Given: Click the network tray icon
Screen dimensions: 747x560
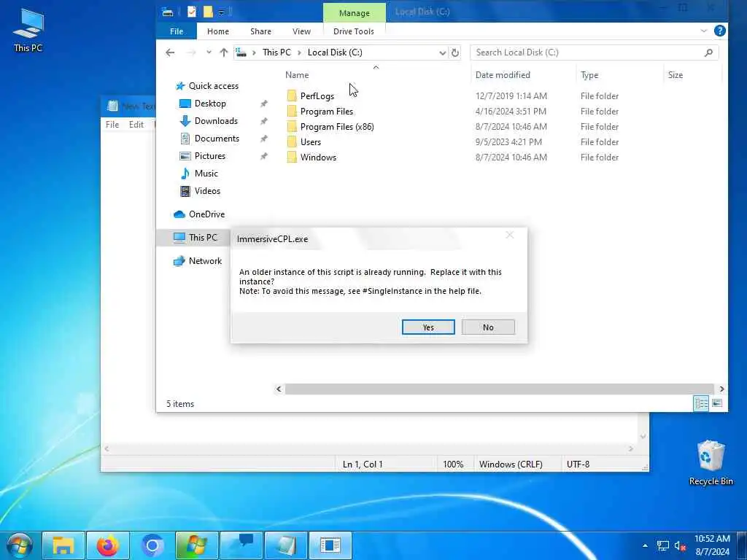Looking at the screenshot, I should pos(662,546).
